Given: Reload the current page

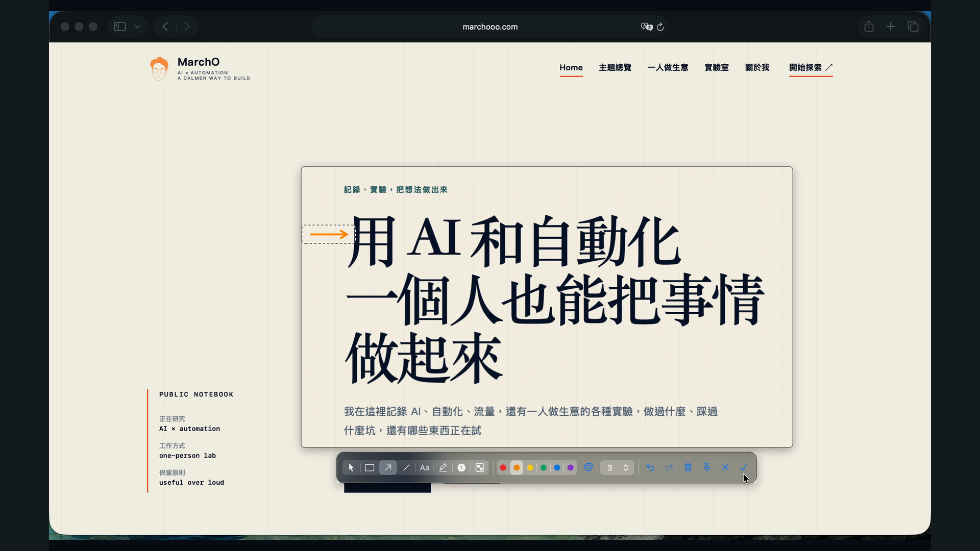Looking at the screenshot, I should coord(660,27).
